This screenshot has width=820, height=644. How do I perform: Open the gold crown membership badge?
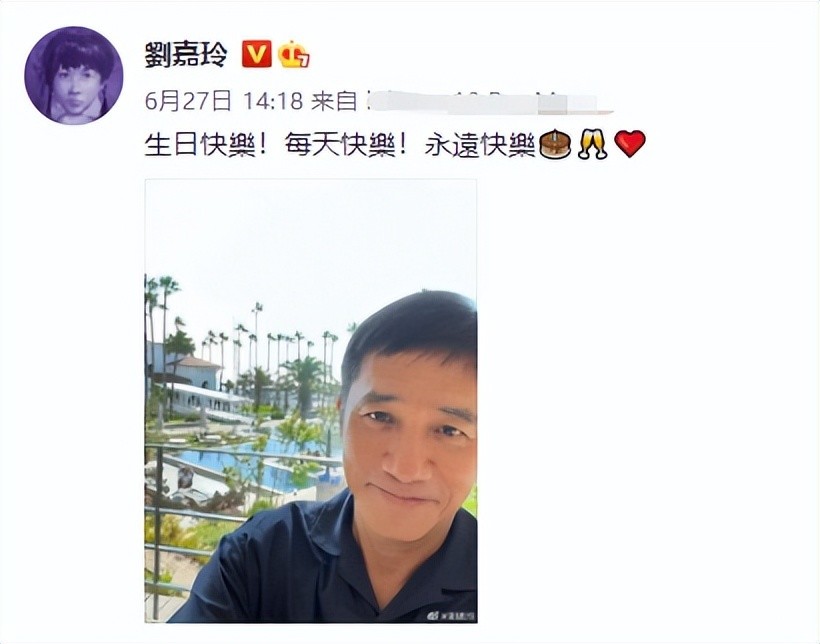293,54
